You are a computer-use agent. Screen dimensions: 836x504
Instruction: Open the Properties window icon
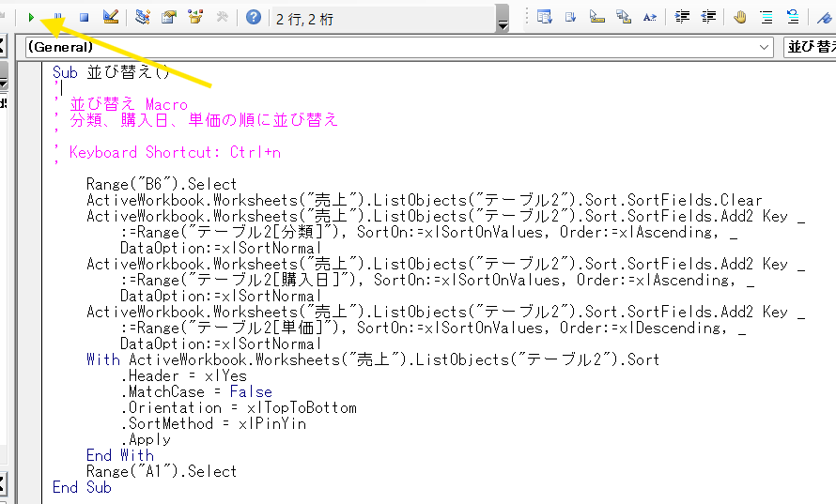click(169, 17)
